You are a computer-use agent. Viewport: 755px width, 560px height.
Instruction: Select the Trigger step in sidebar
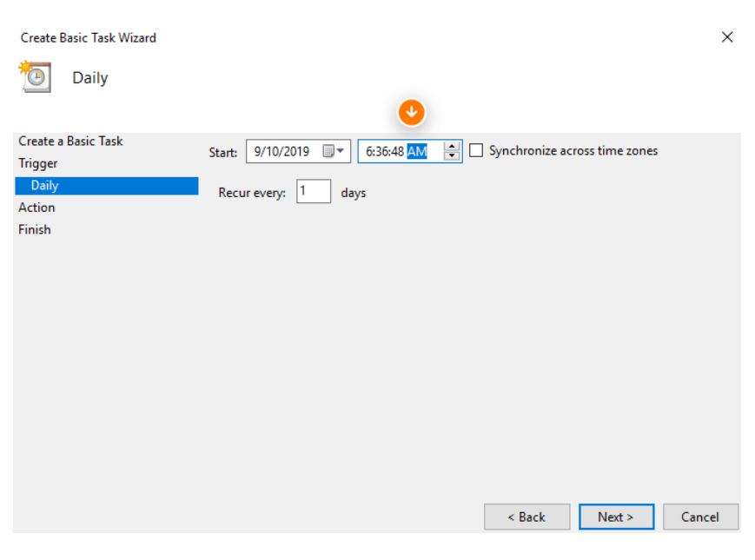(38, 163)
